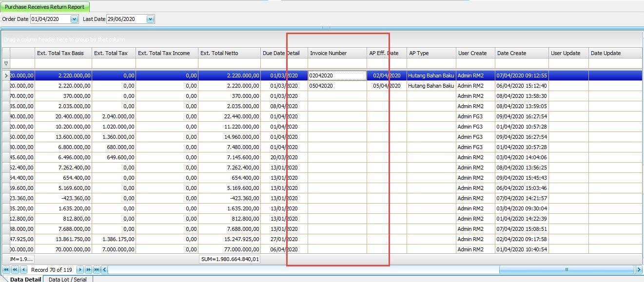Select invoice number cell 05042020

click(337, 86)
